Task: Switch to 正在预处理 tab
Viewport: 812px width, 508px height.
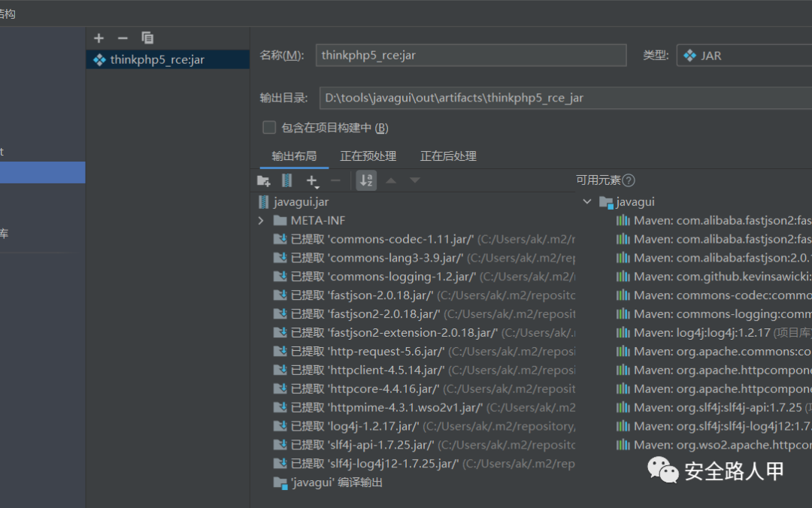Action: pos(368,156)
